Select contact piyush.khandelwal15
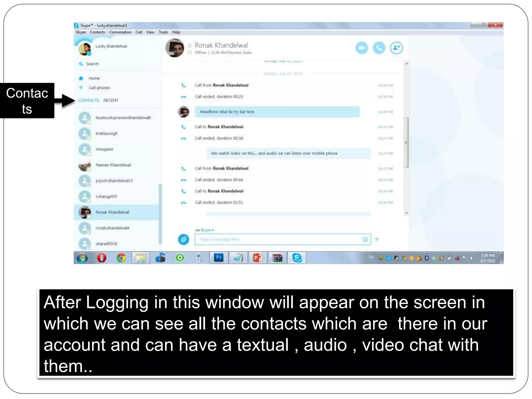This screenshot has height=399, width=532. pyautogui.click(x=116, y=181)
